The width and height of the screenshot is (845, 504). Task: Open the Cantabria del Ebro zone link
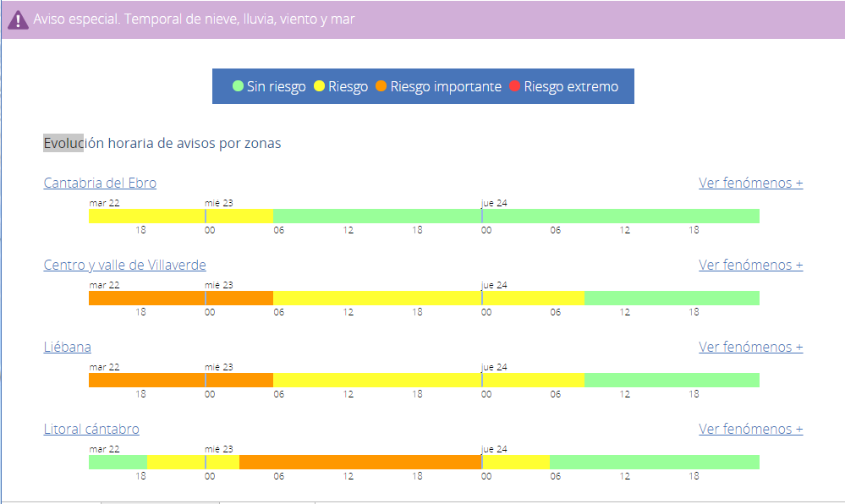100,183
